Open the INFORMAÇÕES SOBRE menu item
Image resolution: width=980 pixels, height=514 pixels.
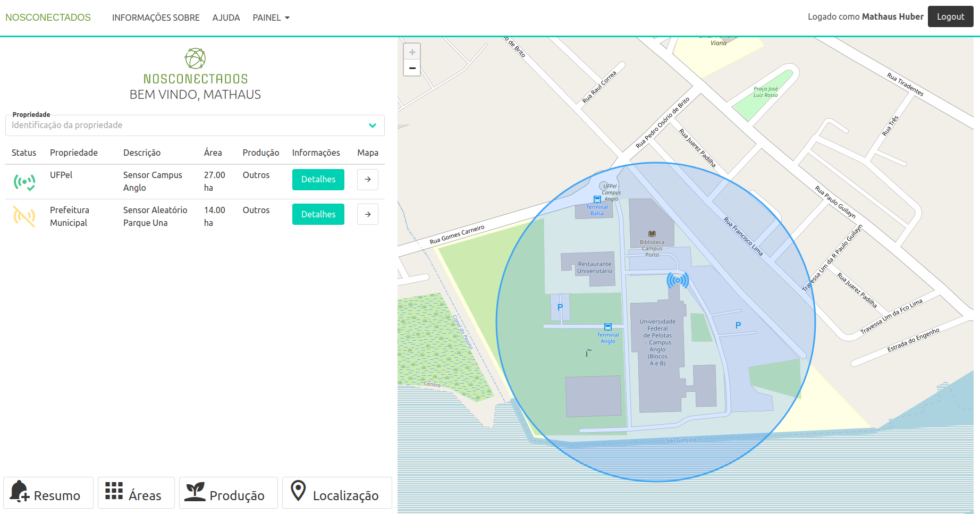(156, 18)
